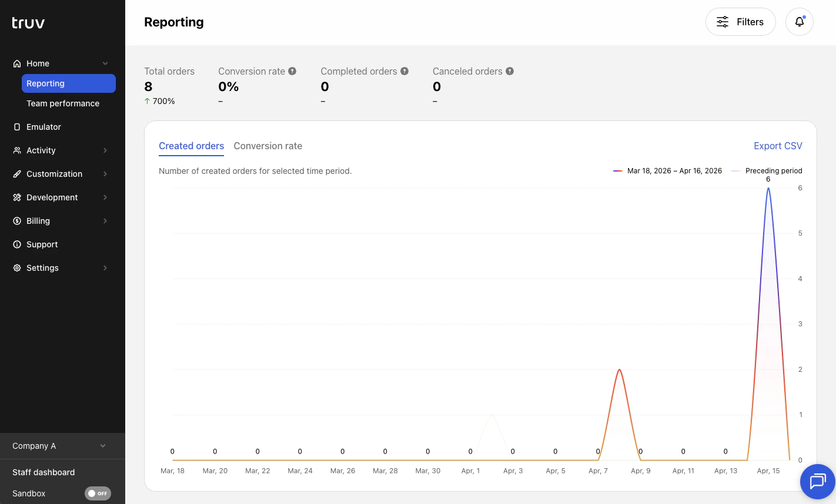Expand the Activity submenu chevron

tap(105, 150)
